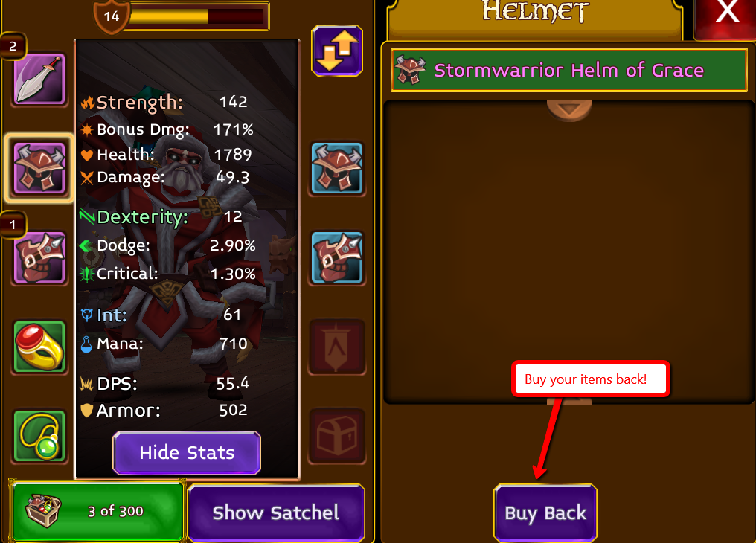
Task: Click bottom scroll knob of item list
Action: (569, 402)
